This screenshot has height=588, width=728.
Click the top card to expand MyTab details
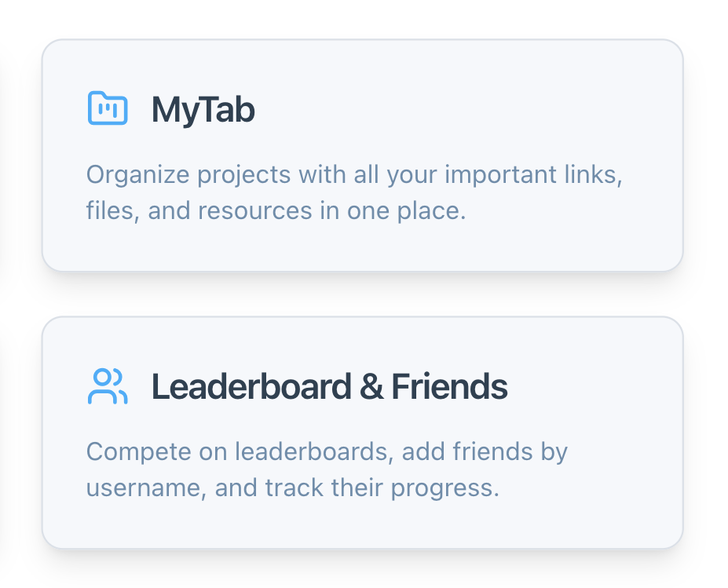(x=364, y=155)
